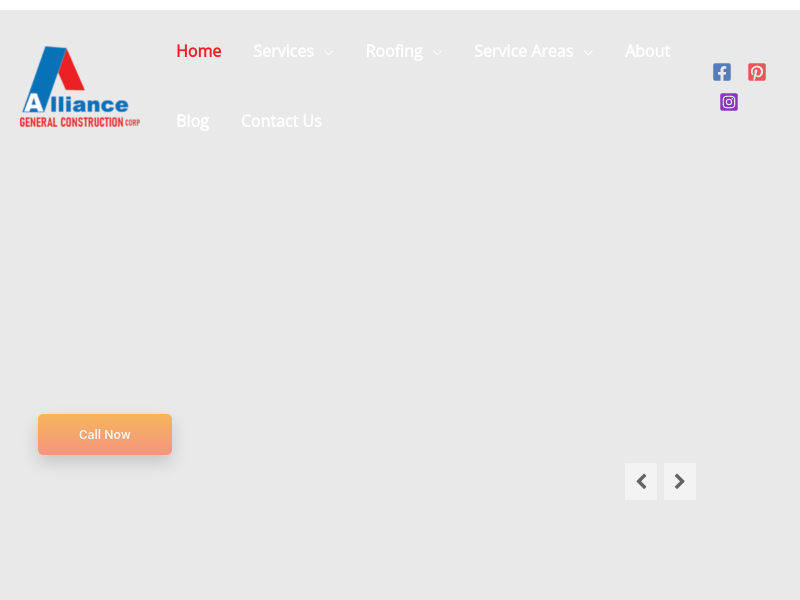Expand the Roofing submenu chevron
The width and height of the screenshot is (800, 600).
(x=437, y=52)
